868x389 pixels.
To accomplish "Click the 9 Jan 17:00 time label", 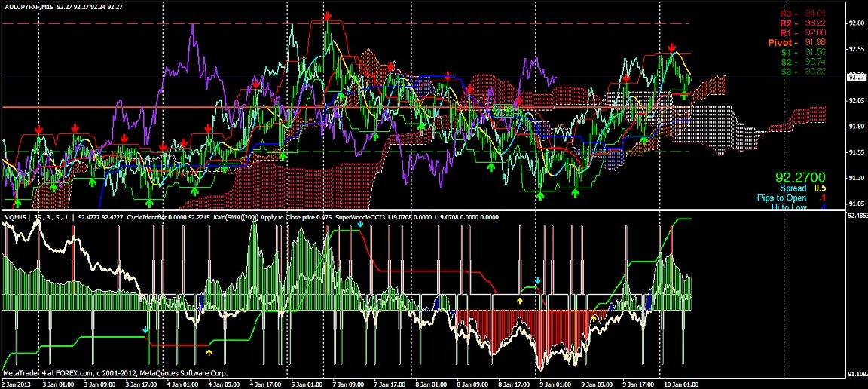I will pyautogui.click(x=638, y=384).
